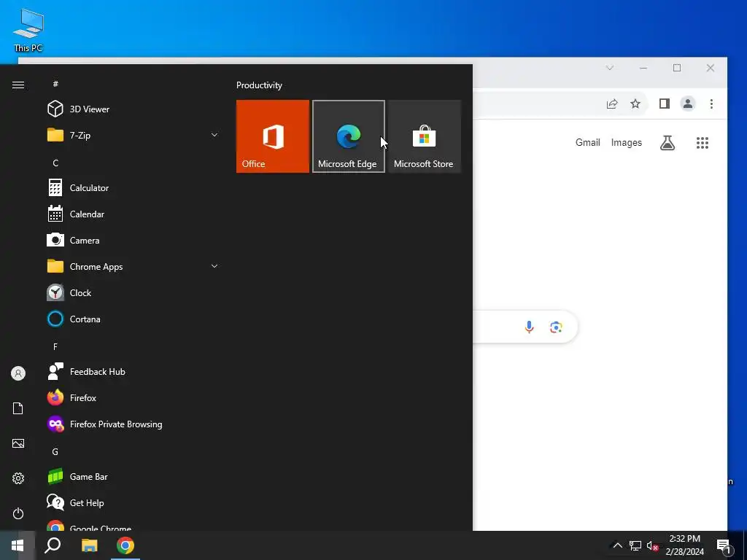Open This PC desktop icon
Viewport: 747px width, 560px height.
(x=28, y=31)
